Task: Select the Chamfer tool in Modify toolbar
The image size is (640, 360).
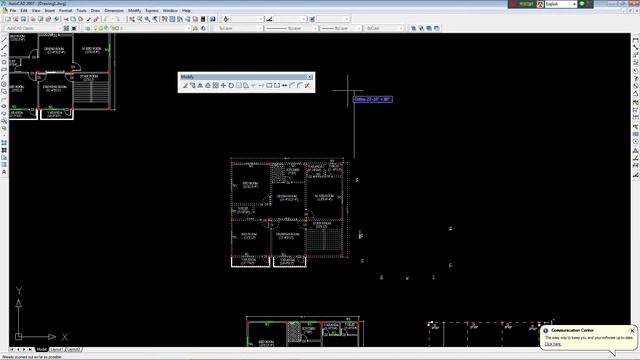Action: (292, 85)
